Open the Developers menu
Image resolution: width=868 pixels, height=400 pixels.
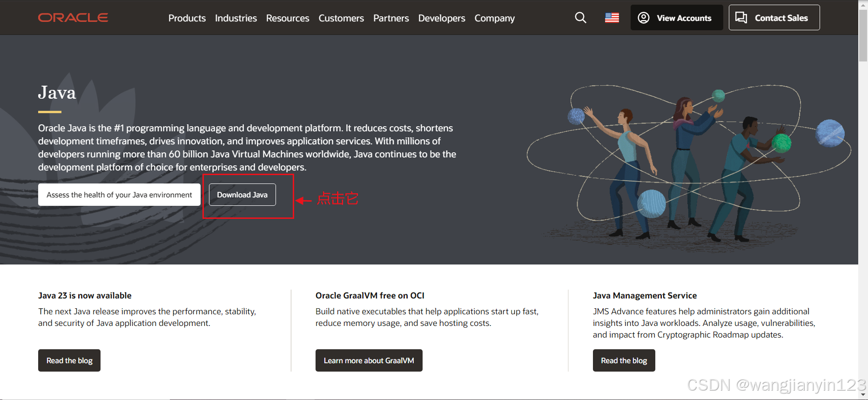point(442,18)
